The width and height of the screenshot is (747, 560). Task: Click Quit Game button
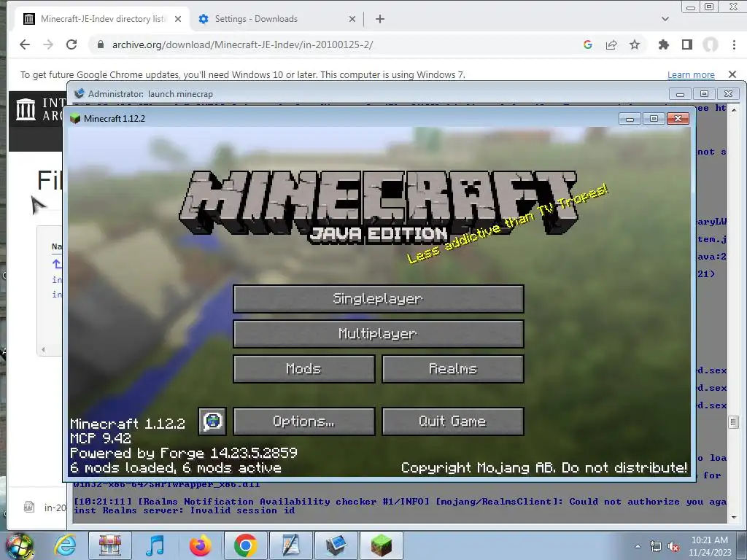click(x=452, y=421)
